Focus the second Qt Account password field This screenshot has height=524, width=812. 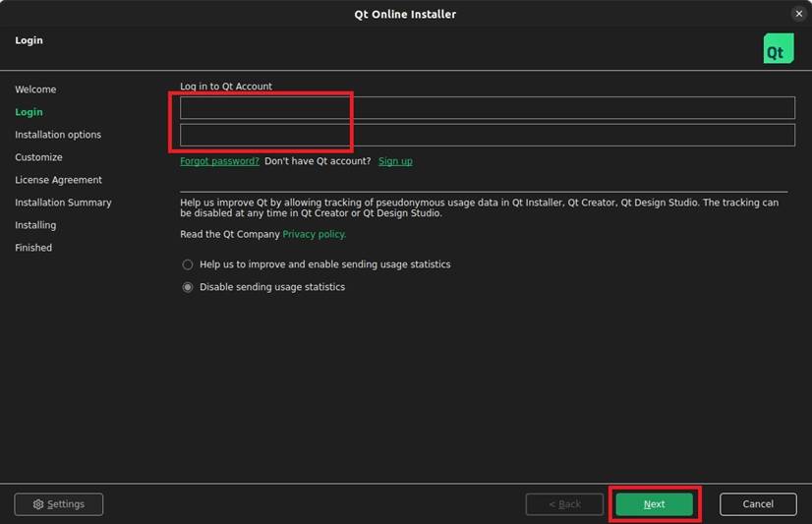[x=487, y=135]
